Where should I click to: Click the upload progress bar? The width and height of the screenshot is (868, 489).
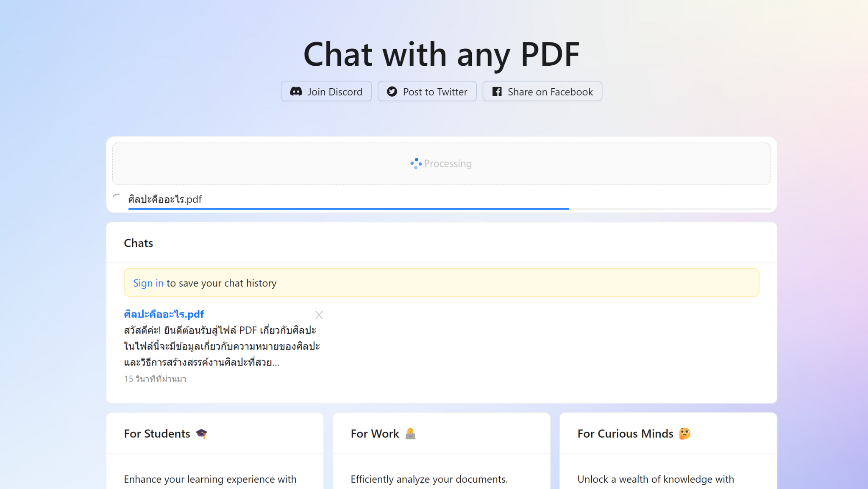(348, 209)
